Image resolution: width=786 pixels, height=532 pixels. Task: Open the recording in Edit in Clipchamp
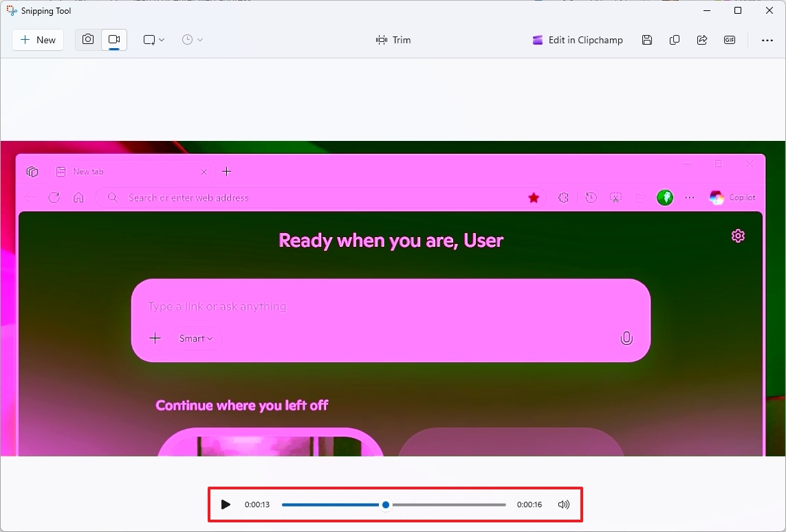coord(577,39)
